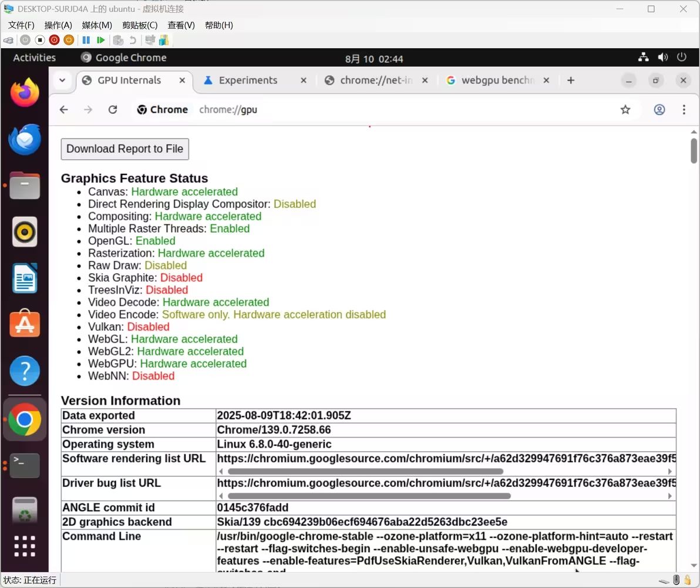
Task: Click the Activities button
Action: coord(35,58)
